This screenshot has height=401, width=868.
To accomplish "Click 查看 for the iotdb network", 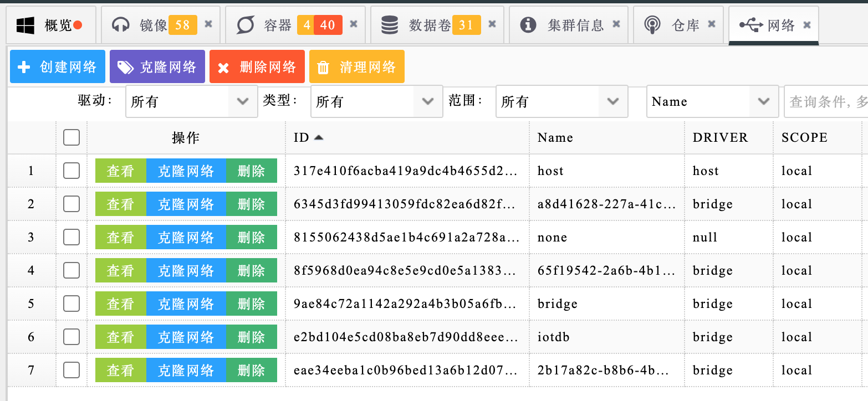I will coord(121,337).
